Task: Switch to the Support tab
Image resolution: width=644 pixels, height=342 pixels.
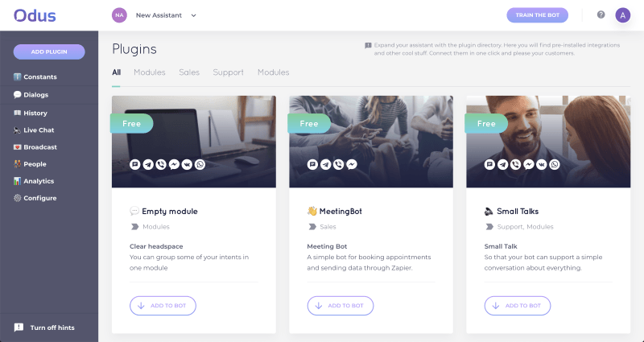Action: pos(228,72)
